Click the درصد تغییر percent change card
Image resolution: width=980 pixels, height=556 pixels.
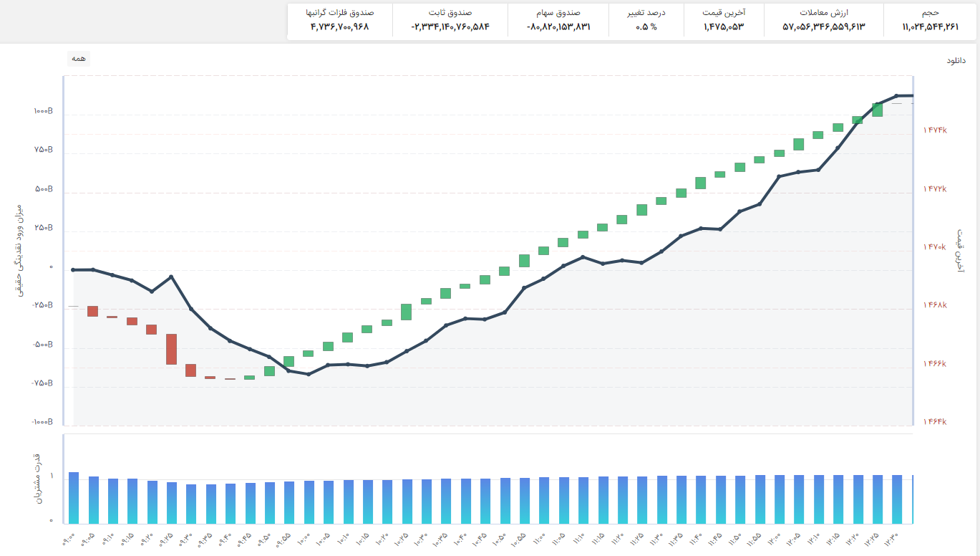(646, 20)
